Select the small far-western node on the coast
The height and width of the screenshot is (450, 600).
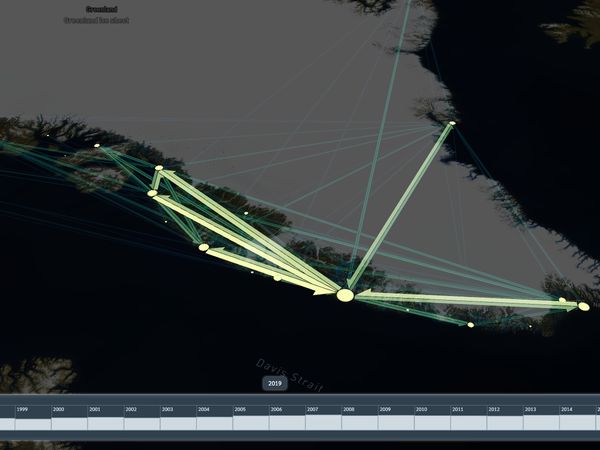click(x=97, y=146)
